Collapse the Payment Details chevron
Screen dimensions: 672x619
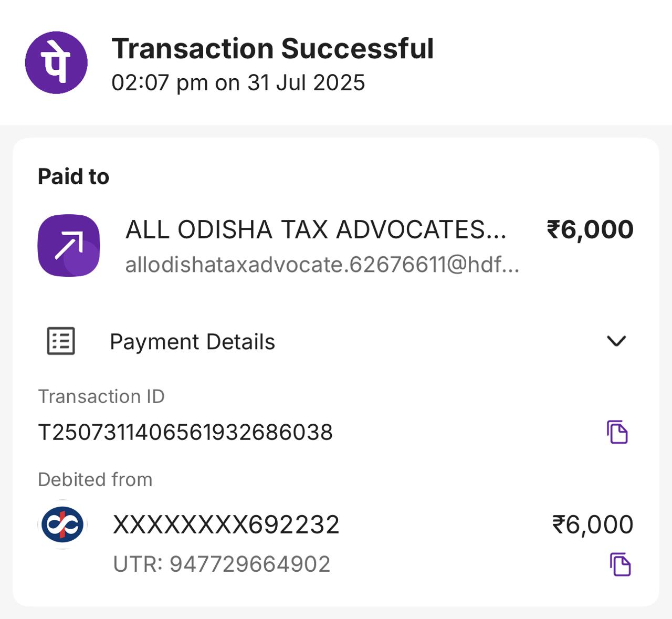616,341
